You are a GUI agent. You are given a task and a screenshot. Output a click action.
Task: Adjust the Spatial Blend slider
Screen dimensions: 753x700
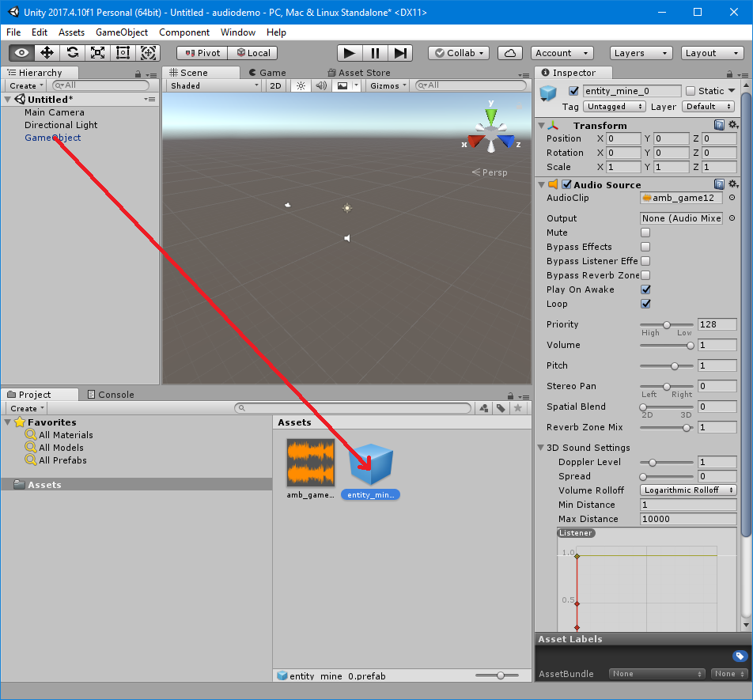(x=667, y=407)
